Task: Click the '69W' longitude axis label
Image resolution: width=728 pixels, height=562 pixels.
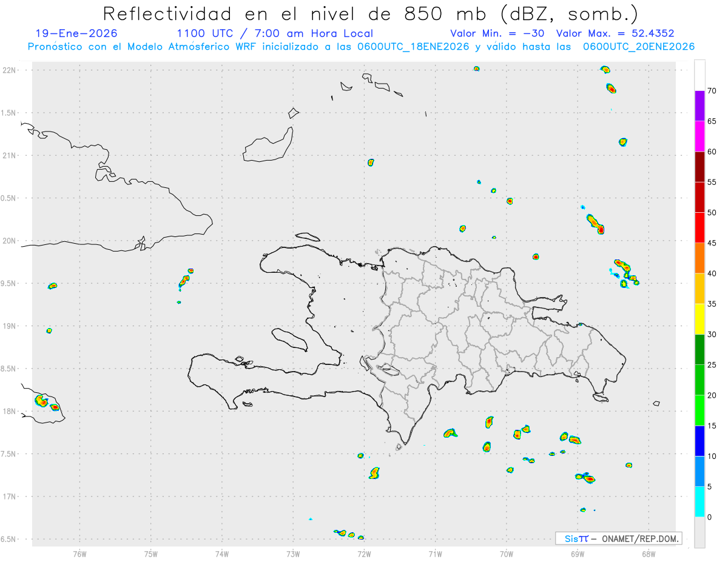Action: (578, 554)
